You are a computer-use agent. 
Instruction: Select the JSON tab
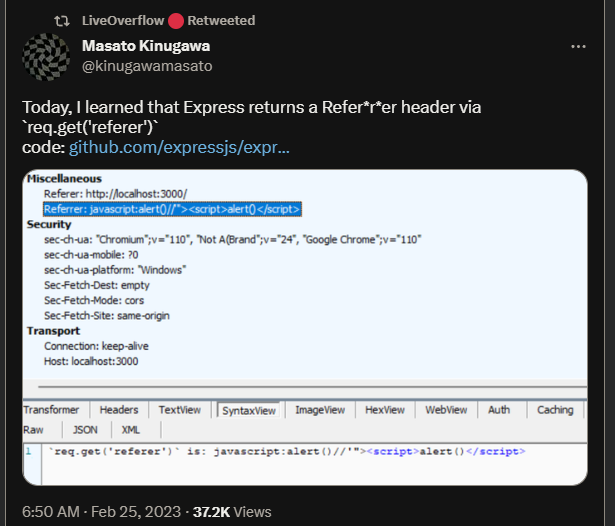click(x=85, y=430)
